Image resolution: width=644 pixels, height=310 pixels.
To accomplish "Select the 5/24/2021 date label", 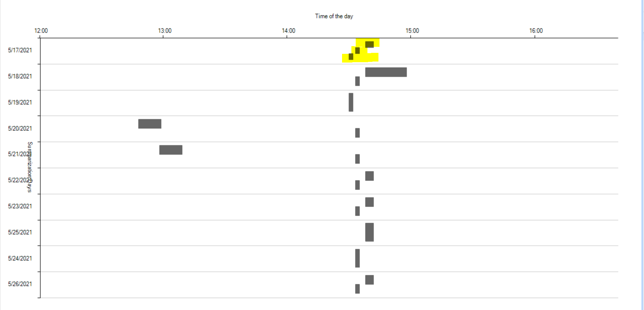I will [x=20, y=258].
